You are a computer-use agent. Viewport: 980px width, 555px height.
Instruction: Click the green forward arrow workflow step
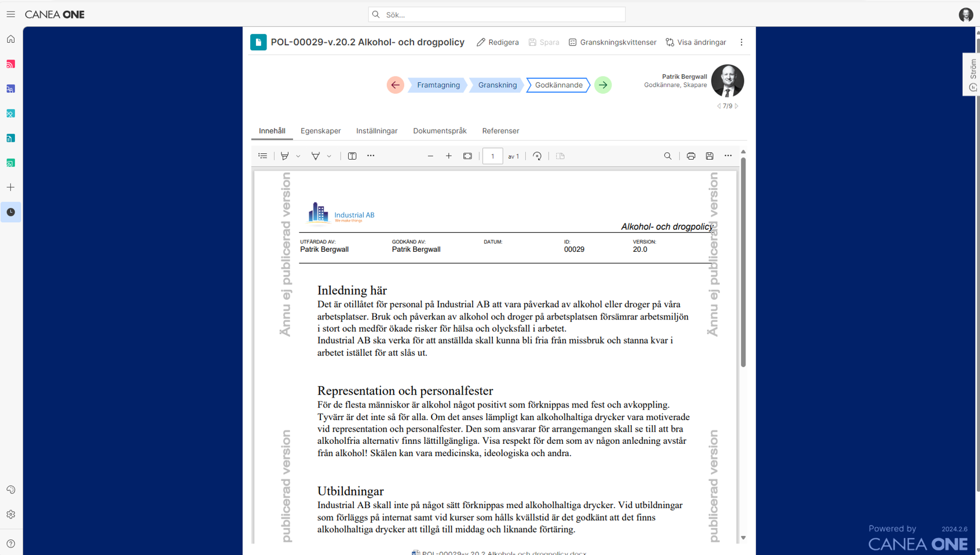(x=603, y=85)
